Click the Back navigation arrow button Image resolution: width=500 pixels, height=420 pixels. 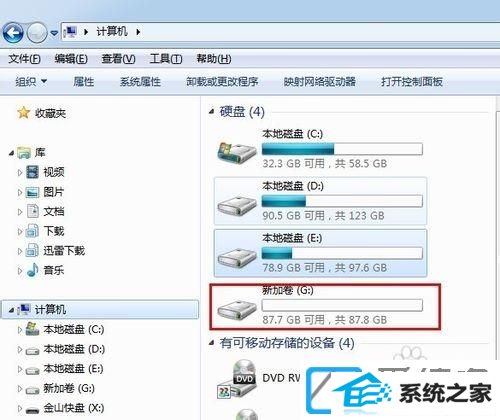pyautogui.click(x=13, y=33)
